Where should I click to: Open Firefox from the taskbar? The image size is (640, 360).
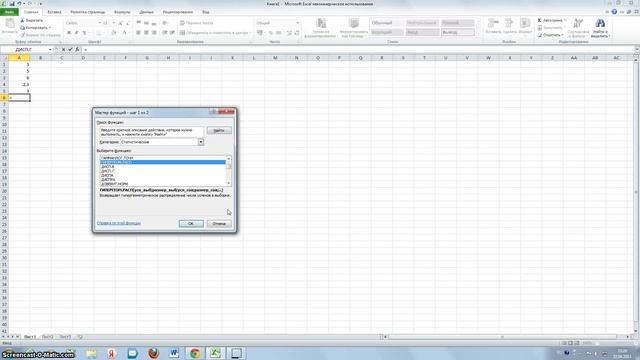tap(153, 353)
